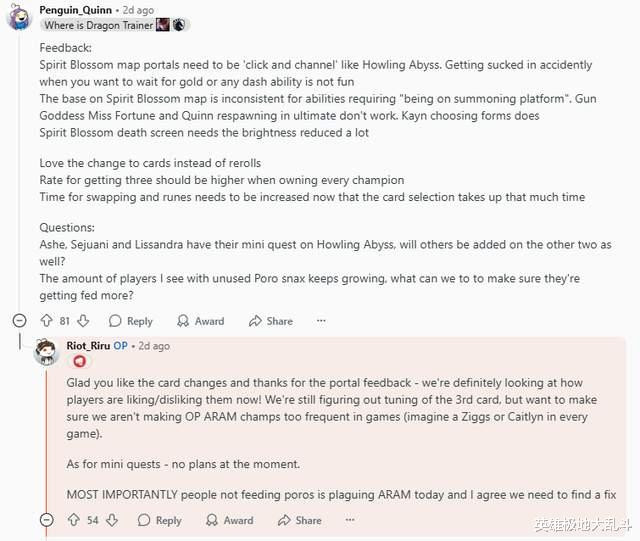The image size is (640, 541).
Task: Share Penguin_Quinn's comment
Action: coord(271,321)
